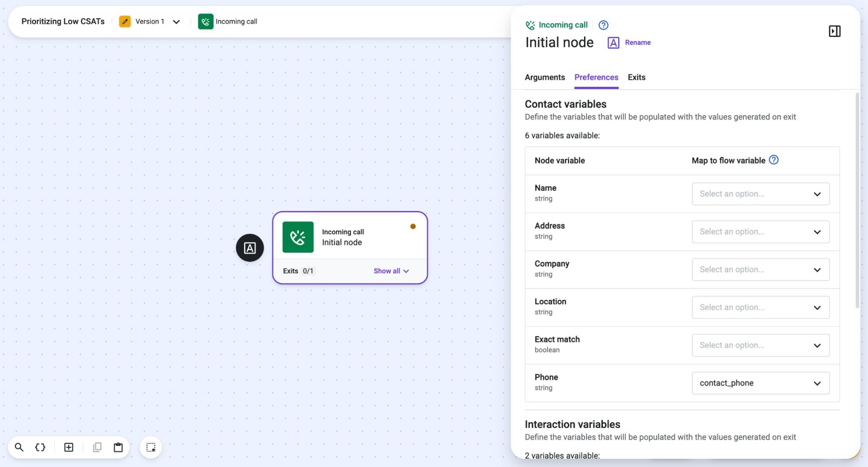
Task: Click help icon beside Map to flow variable
Action: (x=774, y=160)
